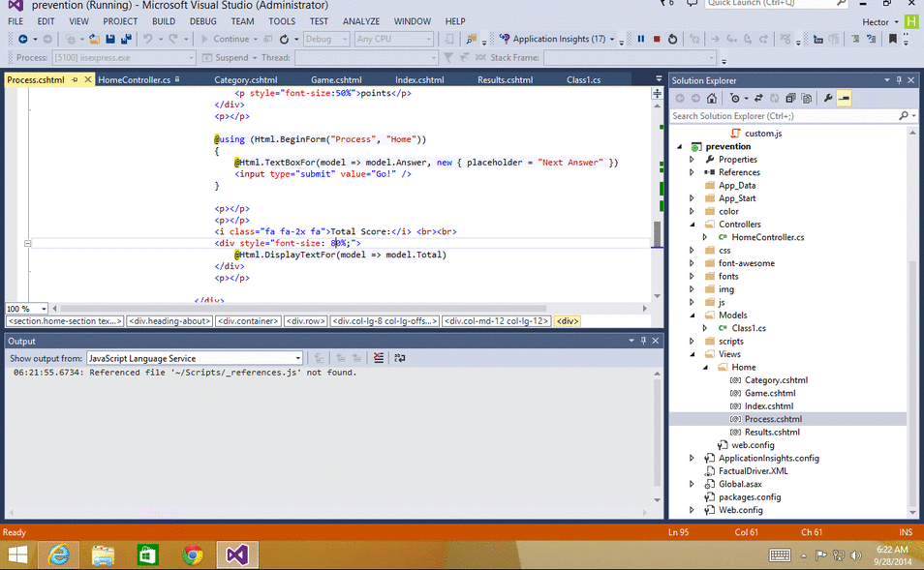Go to Home in Solution Explorer toolbar
Image resolution: width=924 pixels, height=570 pixels.
click(712, 98)
